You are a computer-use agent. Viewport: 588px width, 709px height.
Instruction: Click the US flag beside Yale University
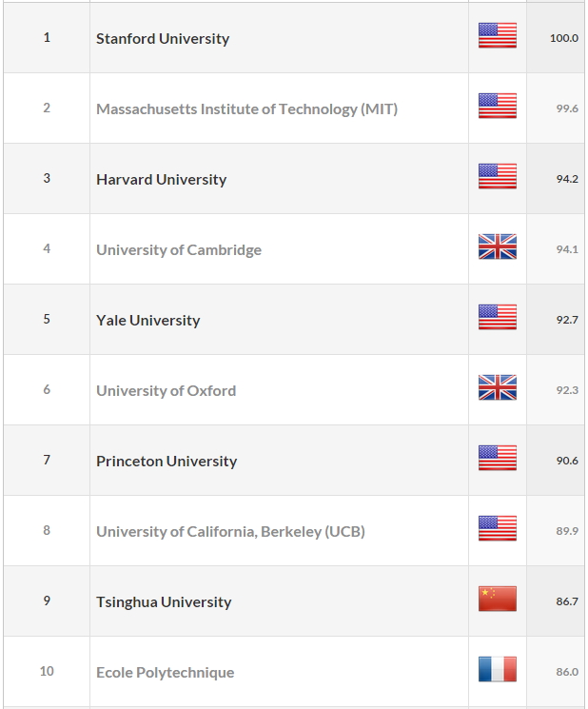click(x=498, y=317)
